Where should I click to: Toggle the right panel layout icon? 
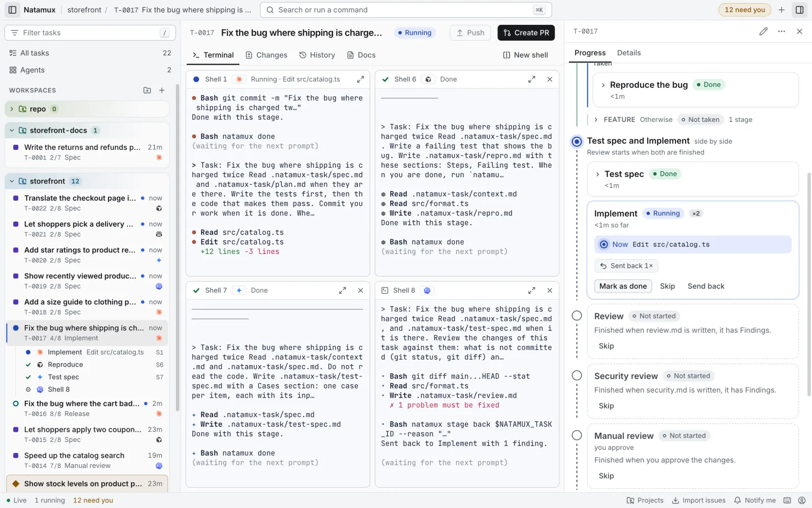(799, 10)
